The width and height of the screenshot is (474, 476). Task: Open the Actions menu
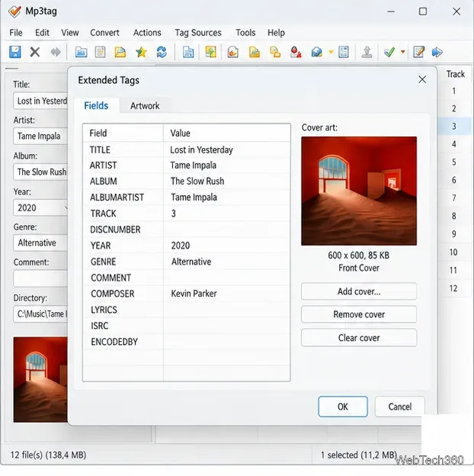[147, 33]
